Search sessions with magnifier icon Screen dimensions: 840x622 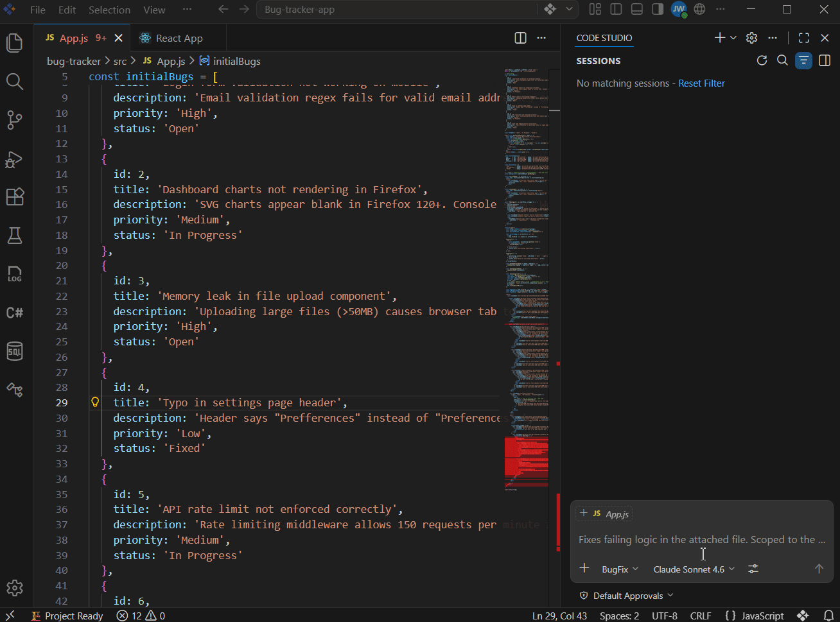tap(782, 60)
